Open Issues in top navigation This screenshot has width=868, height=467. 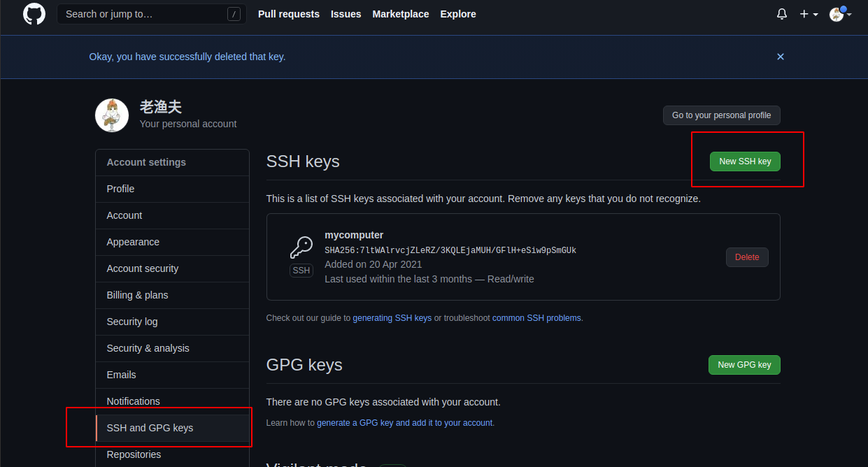click(346, 14)
